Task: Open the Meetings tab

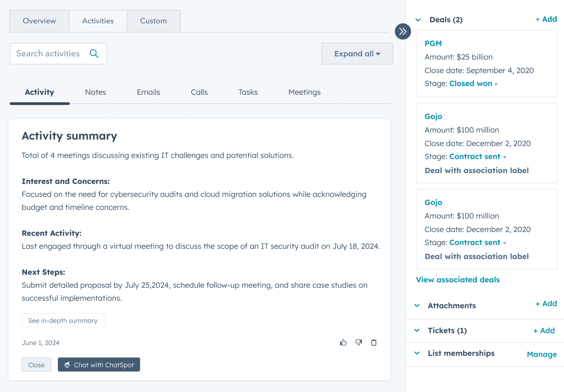Action: click(304, 92)
